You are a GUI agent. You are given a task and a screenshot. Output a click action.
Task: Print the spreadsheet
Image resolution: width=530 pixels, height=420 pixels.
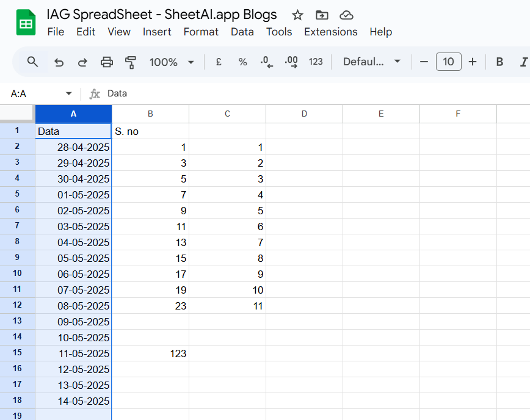point(106,62)
